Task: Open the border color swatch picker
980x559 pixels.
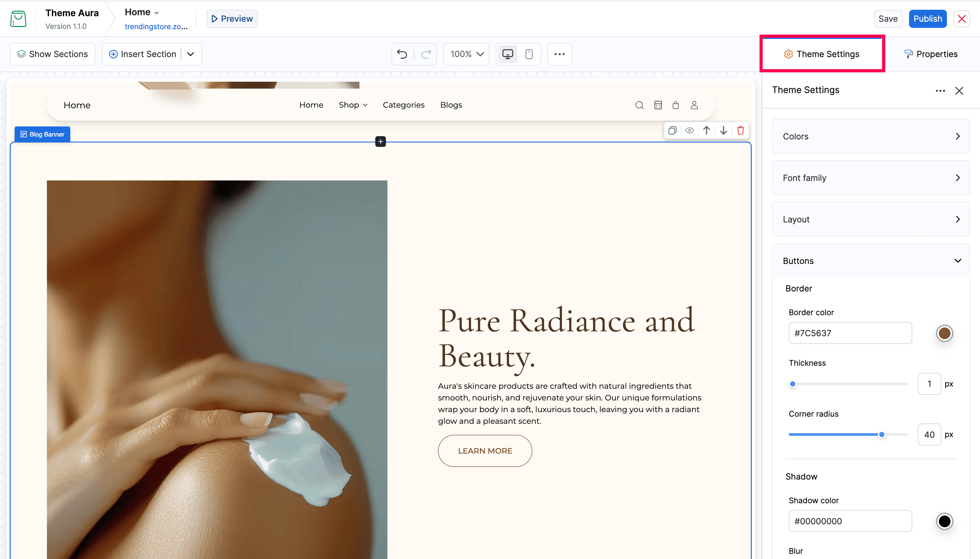Action: tap(944, 333)
